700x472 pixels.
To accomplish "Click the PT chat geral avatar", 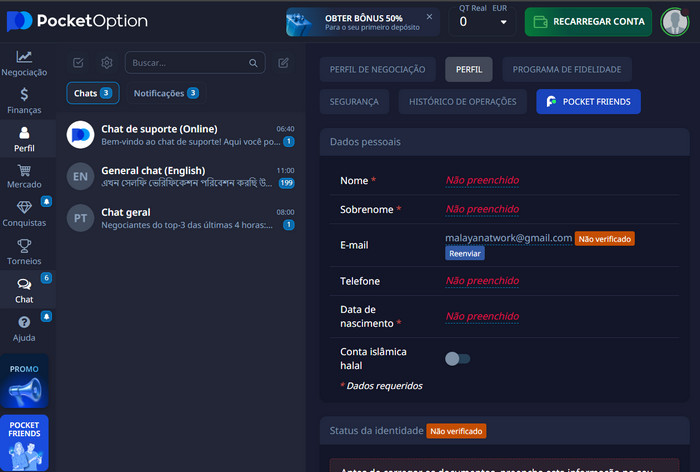I will [80, 218].
